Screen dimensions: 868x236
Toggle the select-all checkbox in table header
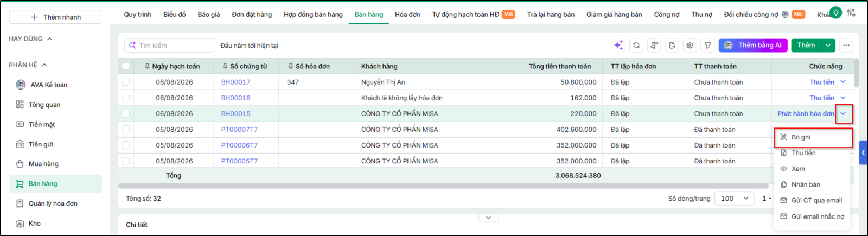126,66
